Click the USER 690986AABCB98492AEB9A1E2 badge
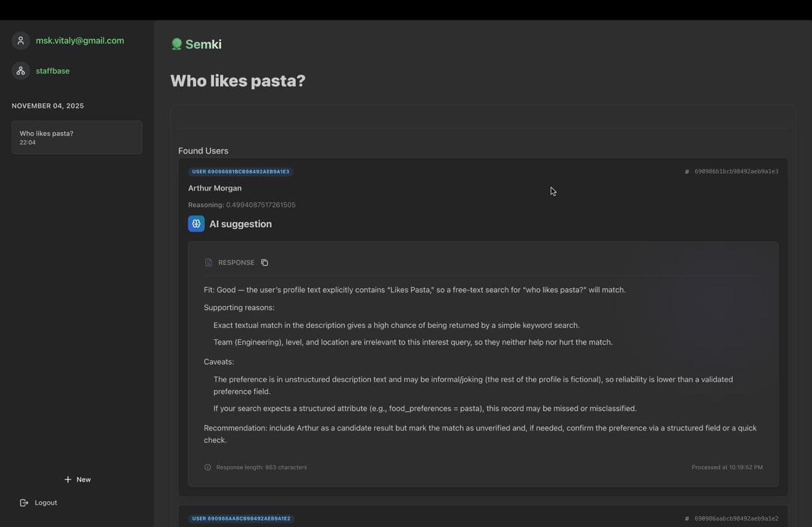The image size is (812, 527). tap(241, 519)
